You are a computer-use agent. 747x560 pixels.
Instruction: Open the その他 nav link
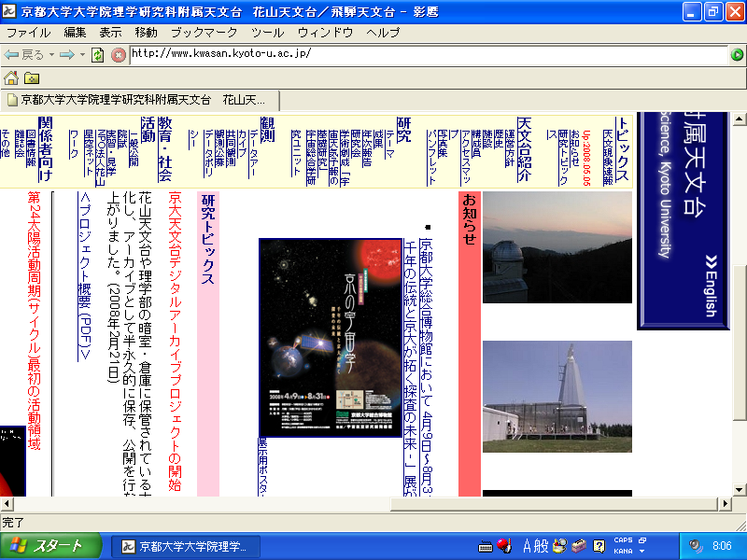pyautogui.click(x=6, y=143)
